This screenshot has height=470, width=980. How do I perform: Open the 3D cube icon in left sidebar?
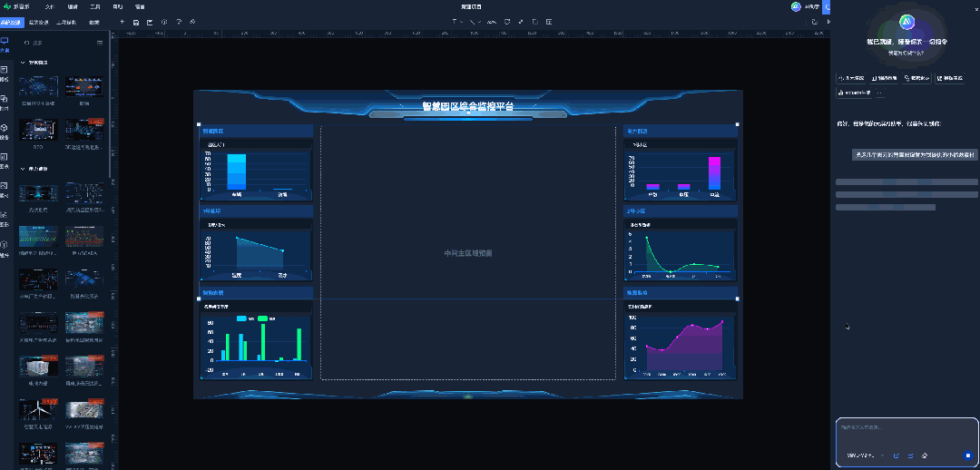pyautogui.click(x=5, y=128)
